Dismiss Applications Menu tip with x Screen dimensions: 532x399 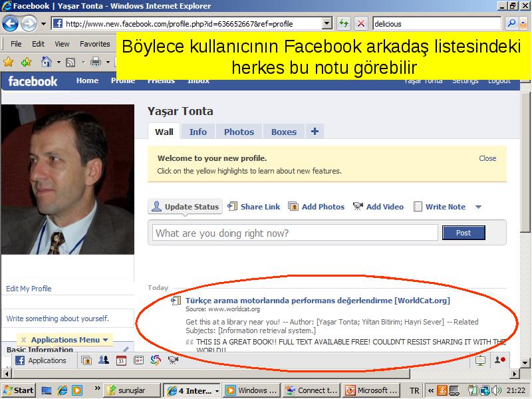(23, 340)
